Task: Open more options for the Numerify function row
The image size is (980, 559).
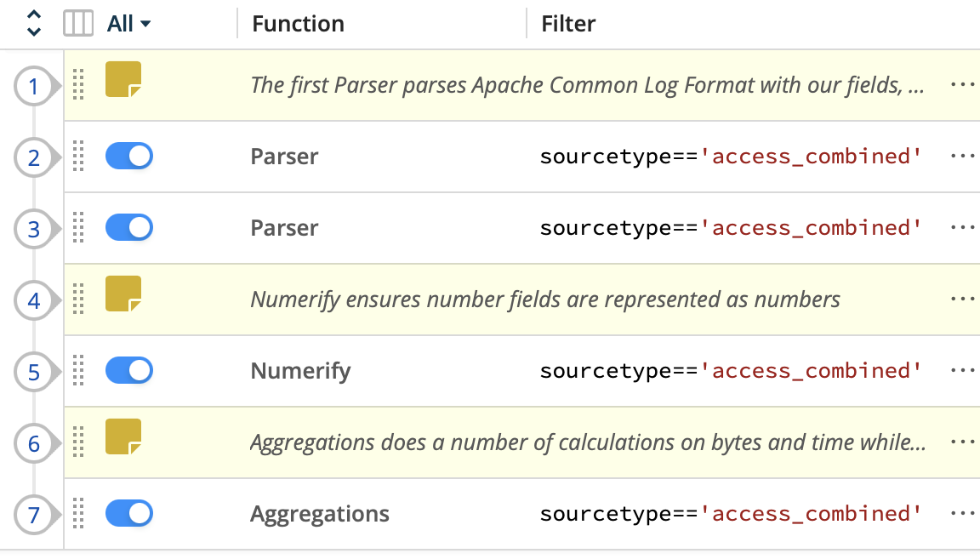Action: pos(962,370)
